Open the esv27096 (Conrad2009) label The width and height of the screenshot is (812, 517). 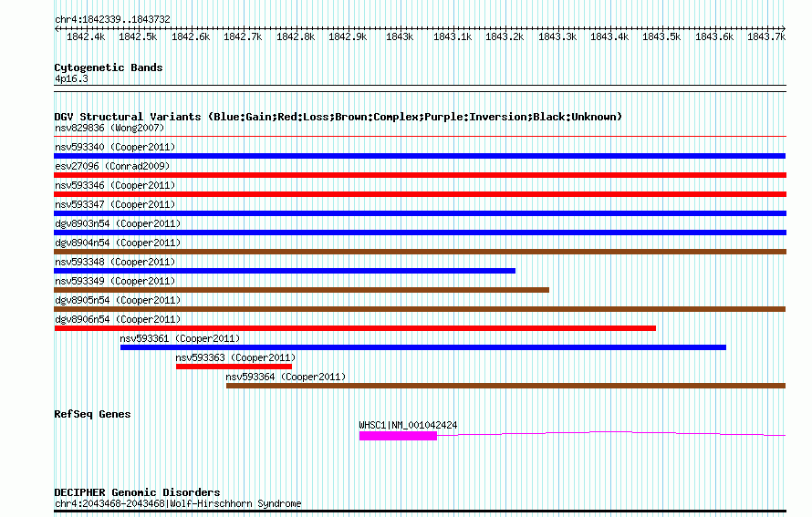point(112,166)
